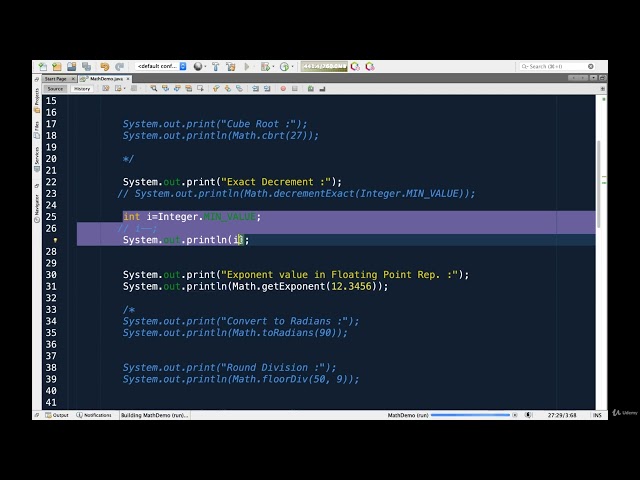Viewport: 640px width, 480px height.
Task: Click the Run Project play icon
Action: point(247,67)
